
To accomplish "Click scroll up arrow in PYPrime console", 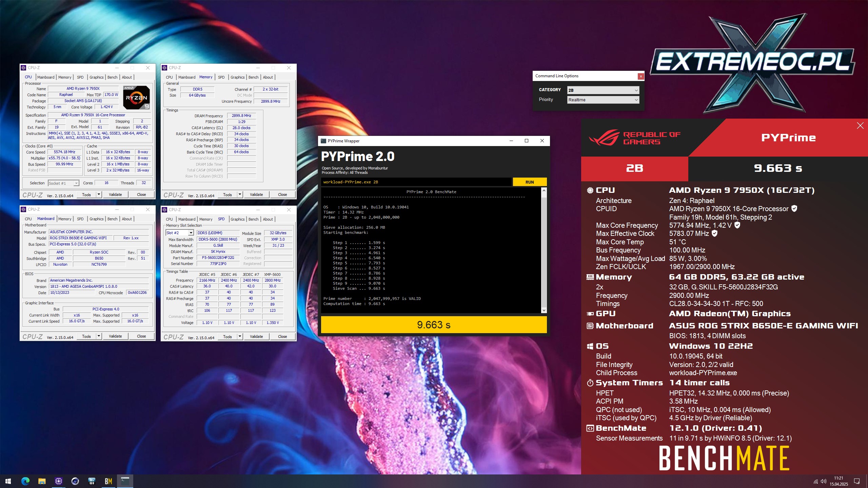I will [x=544, y=190].
